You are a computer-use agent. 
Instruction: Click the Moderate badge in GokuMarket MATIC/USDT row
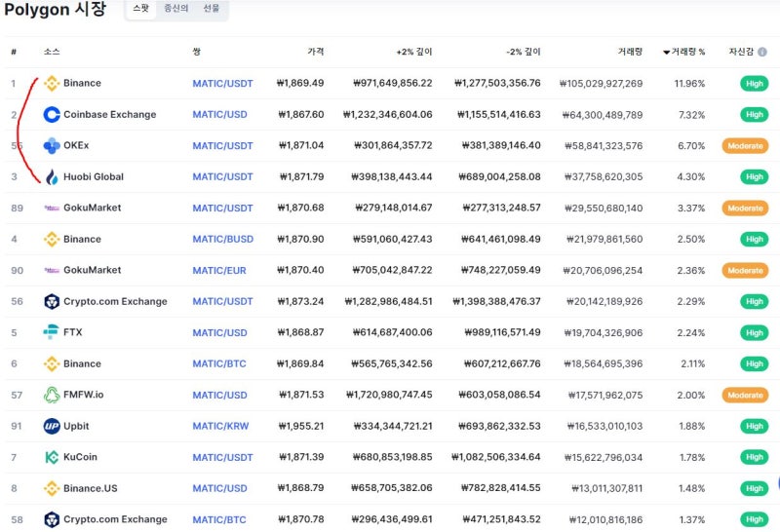(745, 208)
